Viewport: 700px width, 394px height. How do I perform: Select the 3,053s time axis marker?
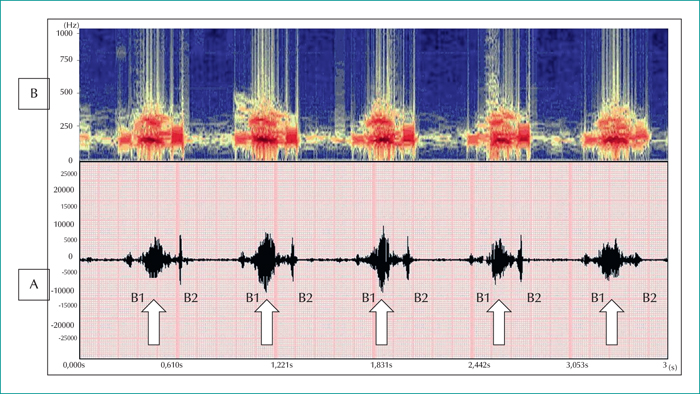click(577, 365)
